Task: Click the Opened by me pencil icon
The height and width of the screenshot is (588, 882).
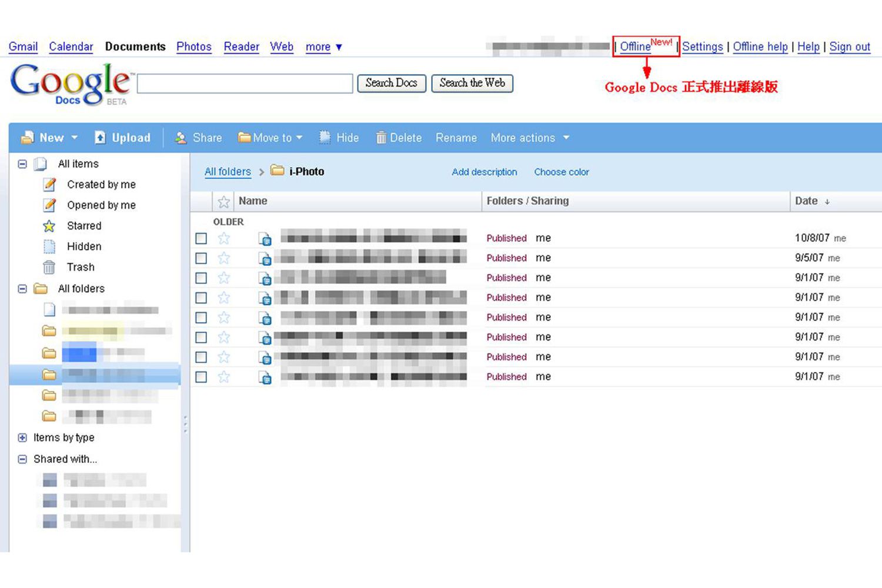Action: 50,205
